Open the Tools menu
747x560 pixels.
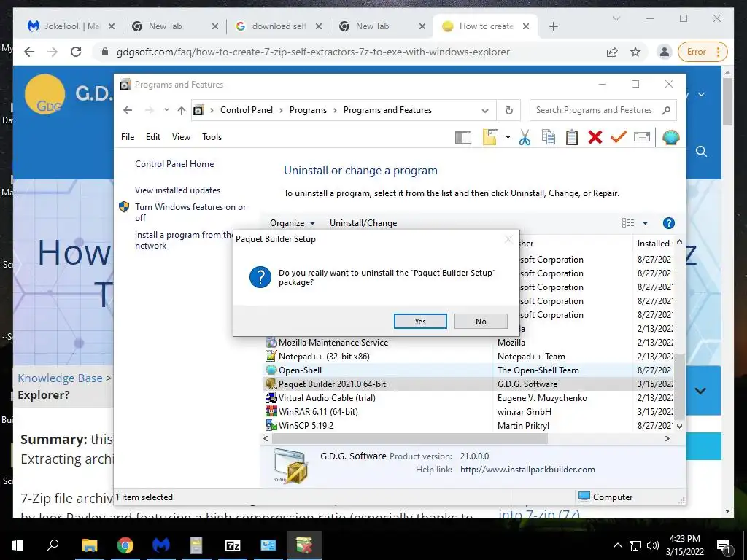[212, 137]
